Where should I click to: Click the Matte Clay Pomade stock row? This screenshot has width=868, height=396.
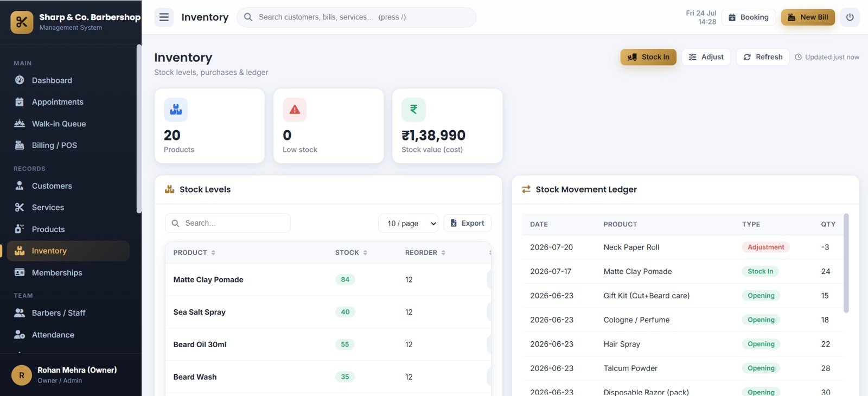(x=328, y=280)
